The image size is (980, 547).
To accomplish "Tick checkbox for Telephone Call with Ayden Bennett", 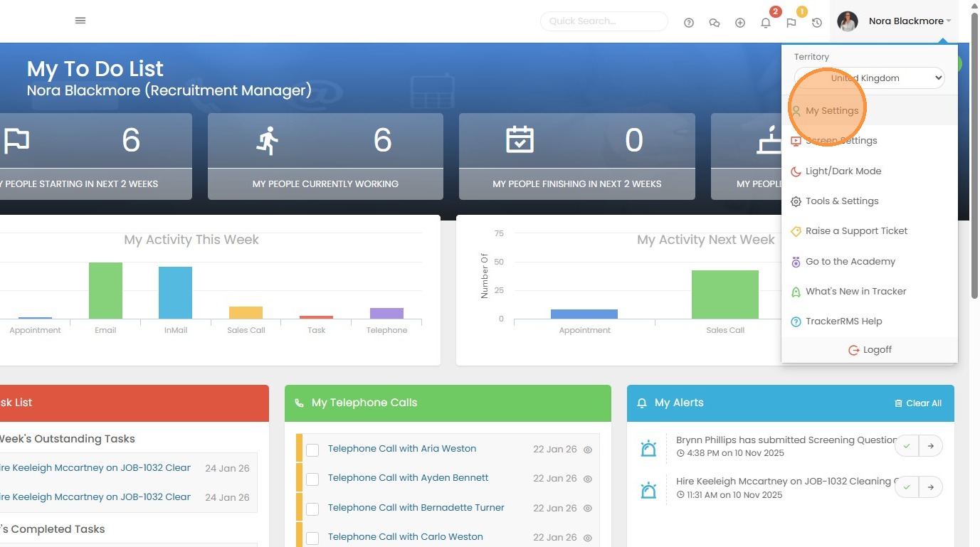I will pyautogui.click(x=312, y=479).
